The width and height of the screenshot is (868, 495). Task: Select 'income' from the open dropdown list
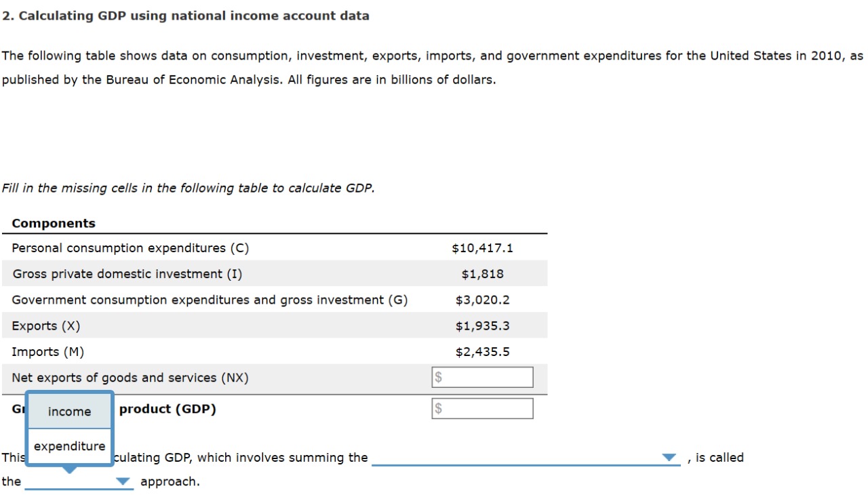tap(69, 412)
